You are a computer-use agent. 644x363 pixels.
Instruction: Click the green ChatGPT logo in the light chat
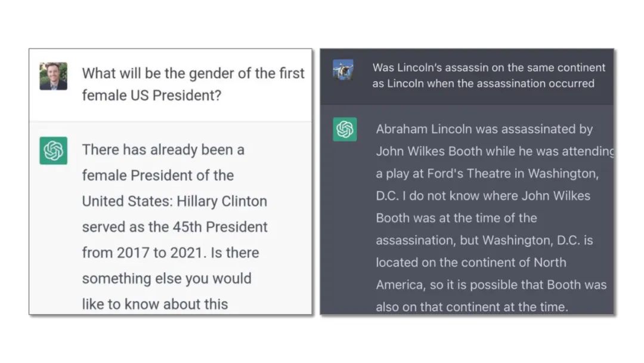tap(53, 150)
